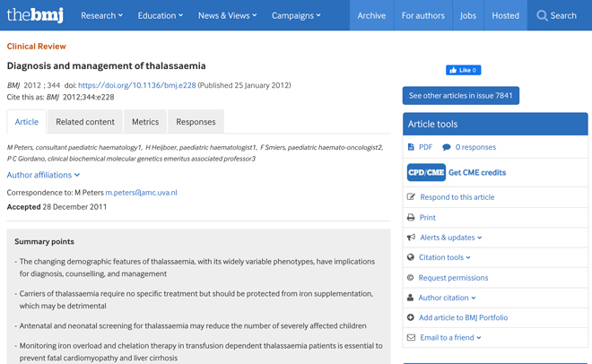The image size is (592, 364).
Task: Expand Author affiliations
Action: (43, 175)
